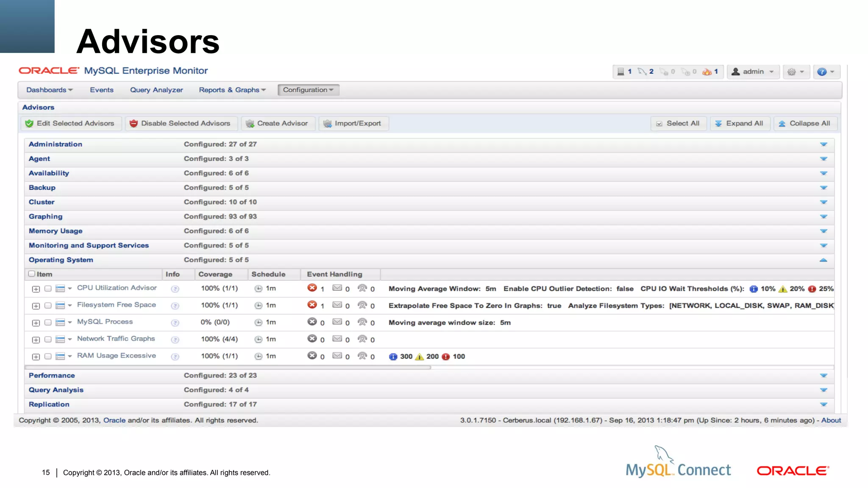Click Edit Selected Advisors button
This screenshot has height=488, width=868.
(71, 123)
